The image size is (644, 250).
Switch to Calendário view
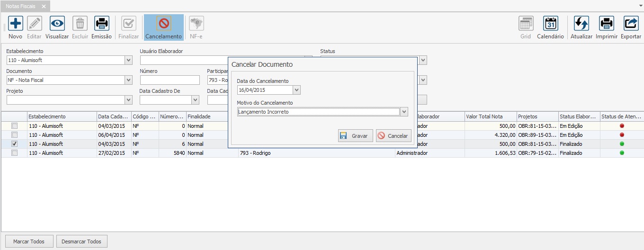[x=550, y=24]
